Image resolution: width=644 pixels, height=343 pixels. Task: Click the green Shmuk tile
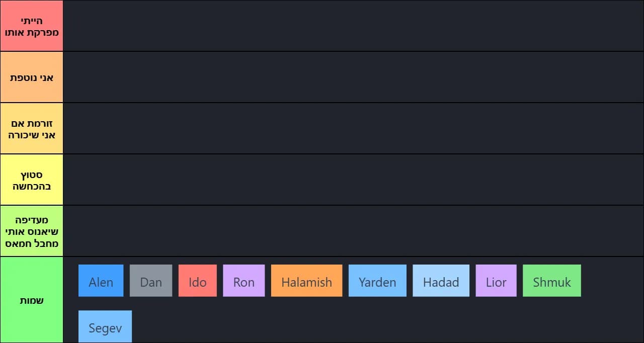point(551,281)
